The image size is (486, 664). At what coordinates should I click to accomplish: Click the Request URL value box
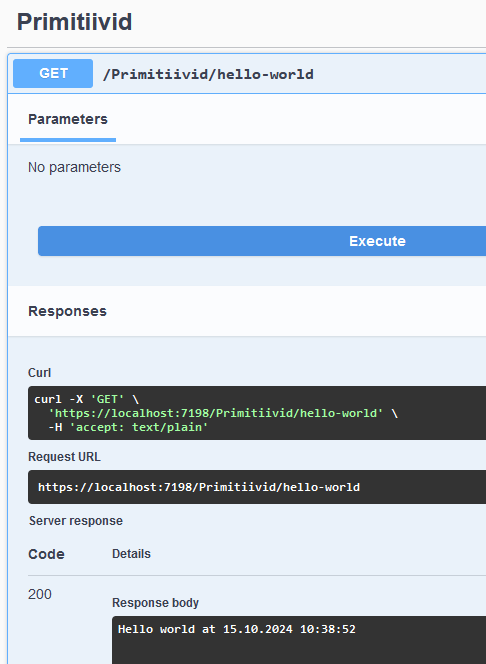coord(257,487)
